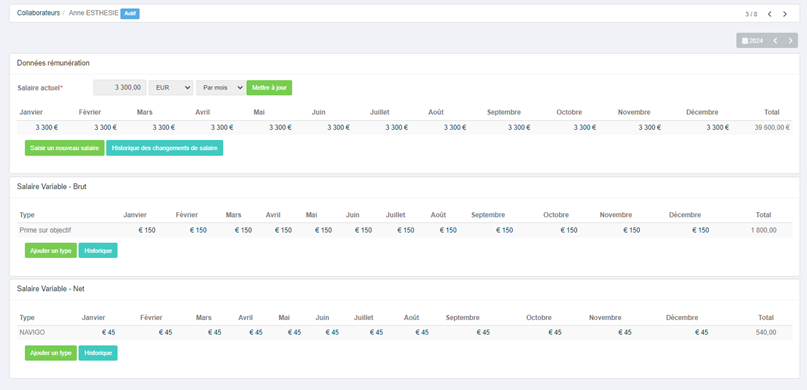The height and width of the screenshot is (390, 807).
Task: Select the Actif status badge
Action: click(130, 13)
